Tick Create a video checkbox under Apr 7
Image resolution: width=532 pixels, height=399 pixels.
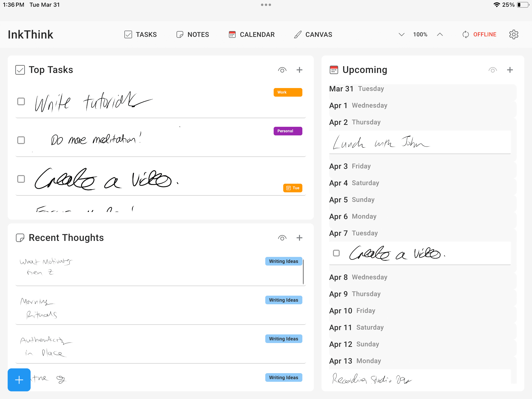click(336, 253)
